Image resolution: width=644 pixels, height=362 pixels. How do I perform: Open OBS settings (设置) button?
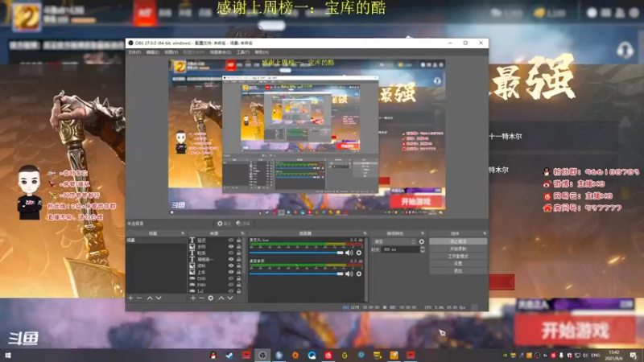pos(458,264)
